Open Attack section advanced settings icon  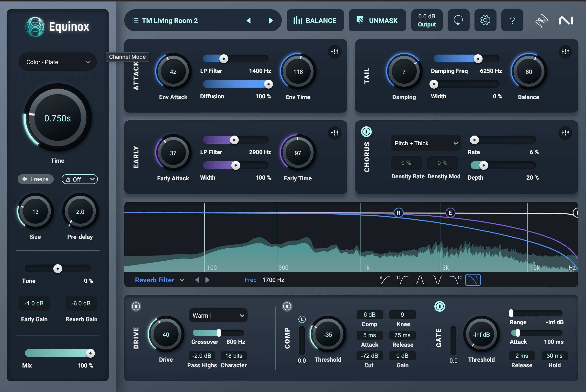pyautogui.click(x=335, y=52)
